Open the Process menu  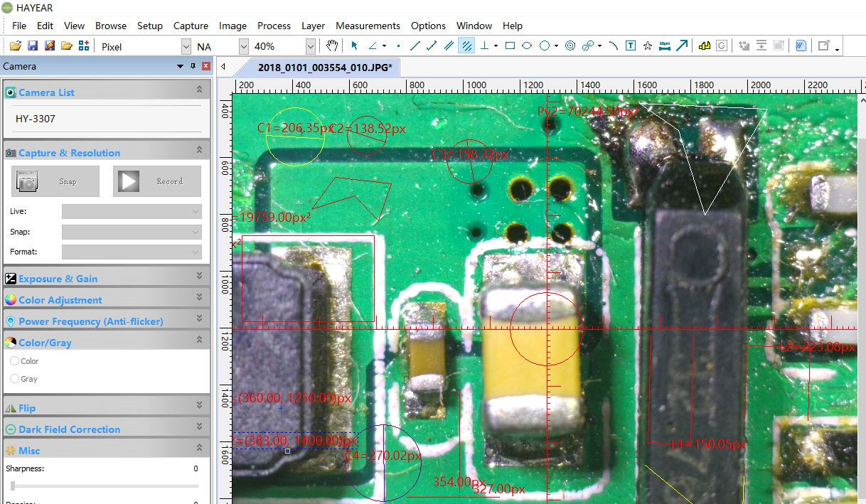274,26
